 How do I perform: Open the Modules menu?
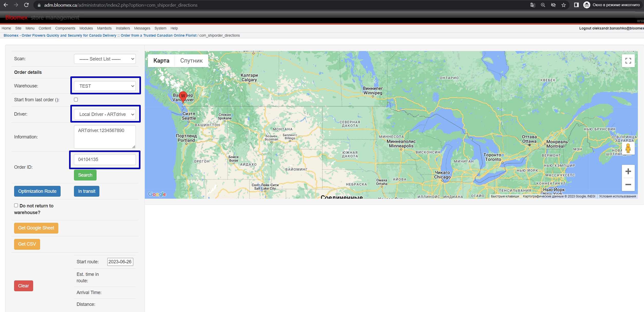click(86, 28)
